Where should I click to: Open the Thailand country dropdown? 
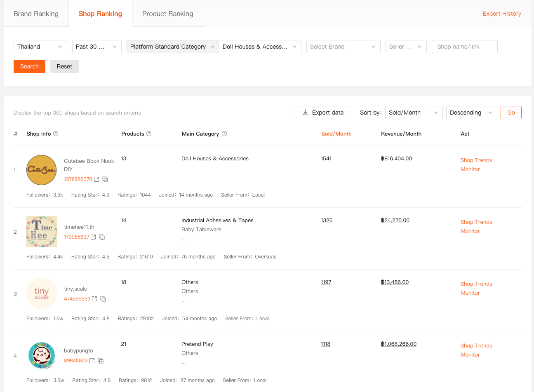pyautogui.click(x=40, y=47)
